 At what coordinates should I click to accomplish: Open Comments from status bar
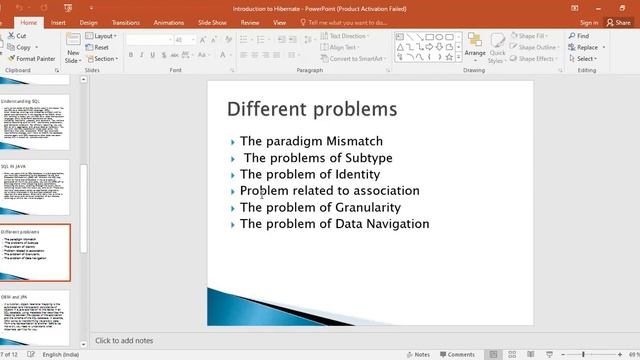(457, 355)
